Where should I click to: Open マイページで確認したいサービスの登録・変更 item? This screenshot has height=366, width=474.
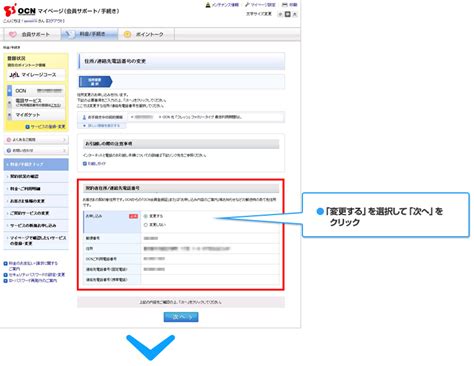click(x=36, y=241)
